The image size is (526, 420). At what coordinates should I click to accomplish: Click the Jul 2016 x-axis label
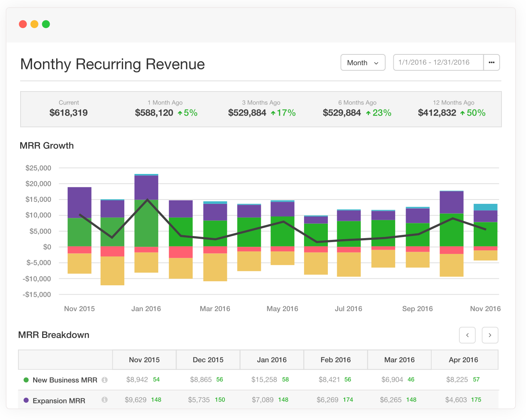click(x=348, y=309)
